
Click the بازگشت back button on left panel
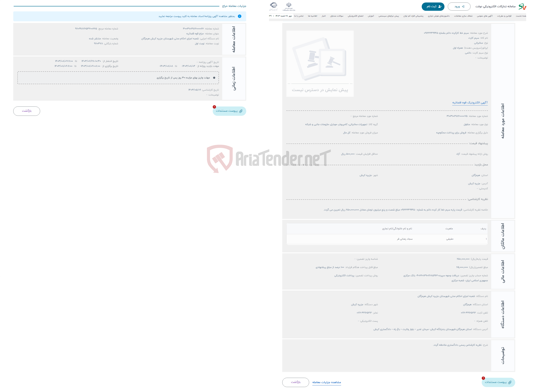point(27,111)
